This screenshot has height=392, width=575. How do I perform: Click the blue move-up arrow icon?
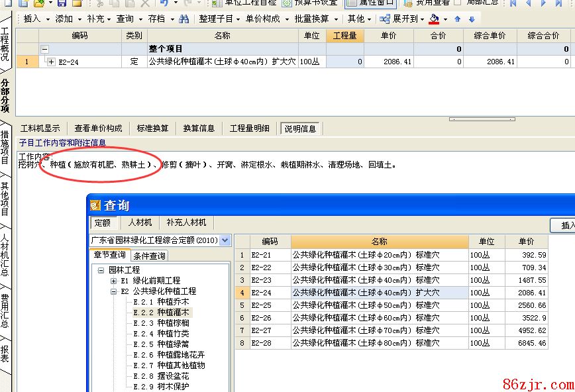coord(457,19)
